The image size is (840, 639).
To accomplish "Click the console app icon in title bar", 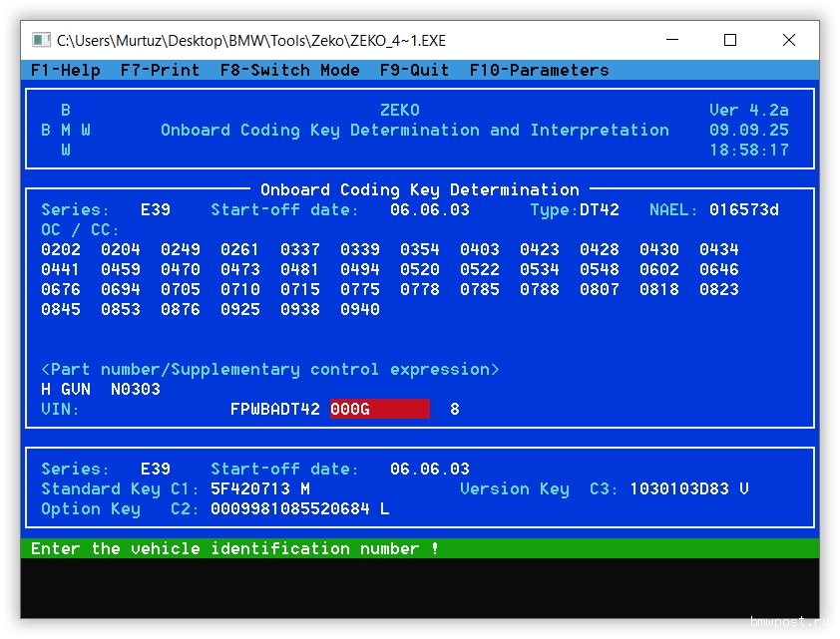I will [41, 40].
